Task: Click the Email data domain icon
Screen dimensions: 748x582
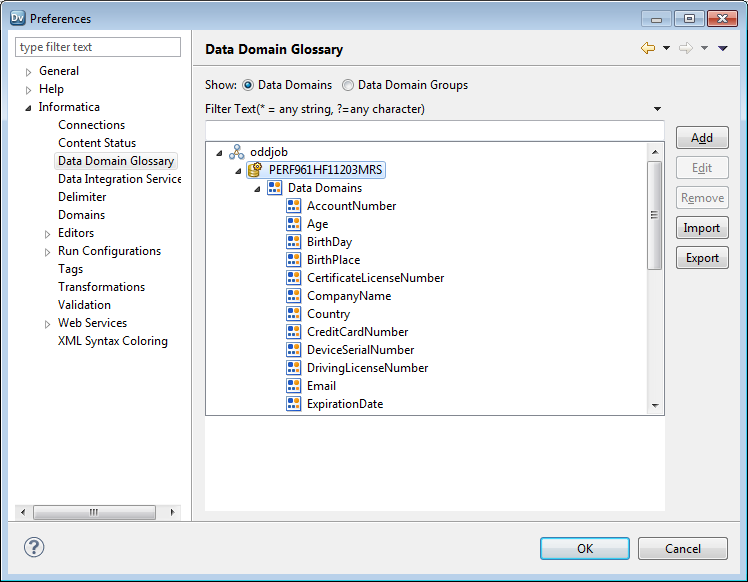Action: (293, 386)
